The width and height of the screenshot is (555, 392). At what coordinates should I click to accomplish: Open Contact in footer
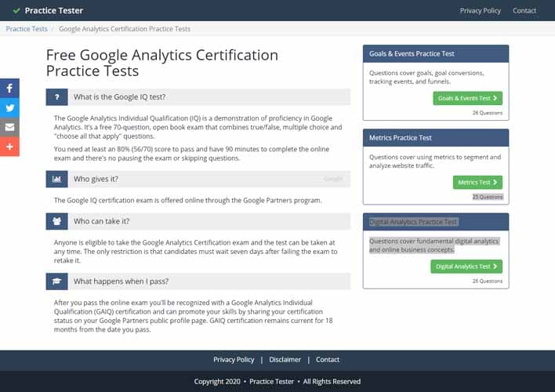tap(328, 360)
